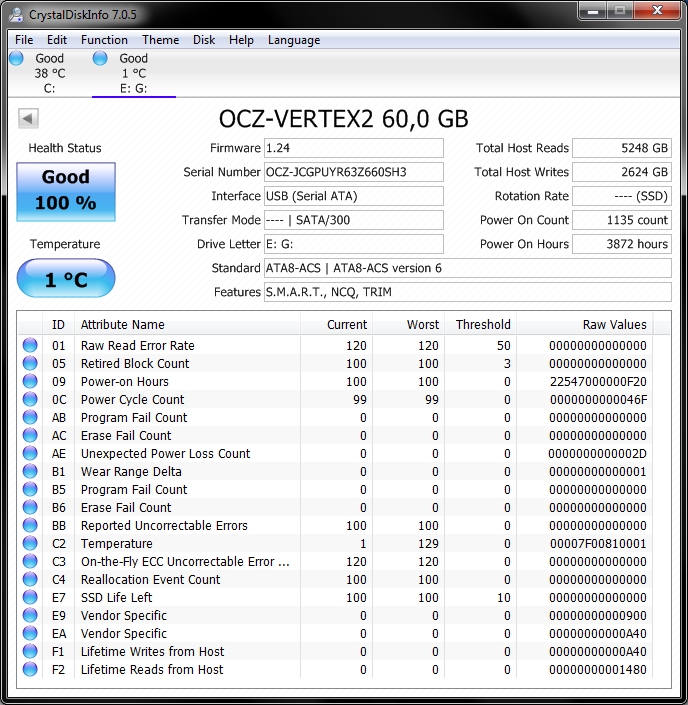688x705 pixels.
Task: Click status orb for B5 Program Fail Count
Action: tap(30, 489)
